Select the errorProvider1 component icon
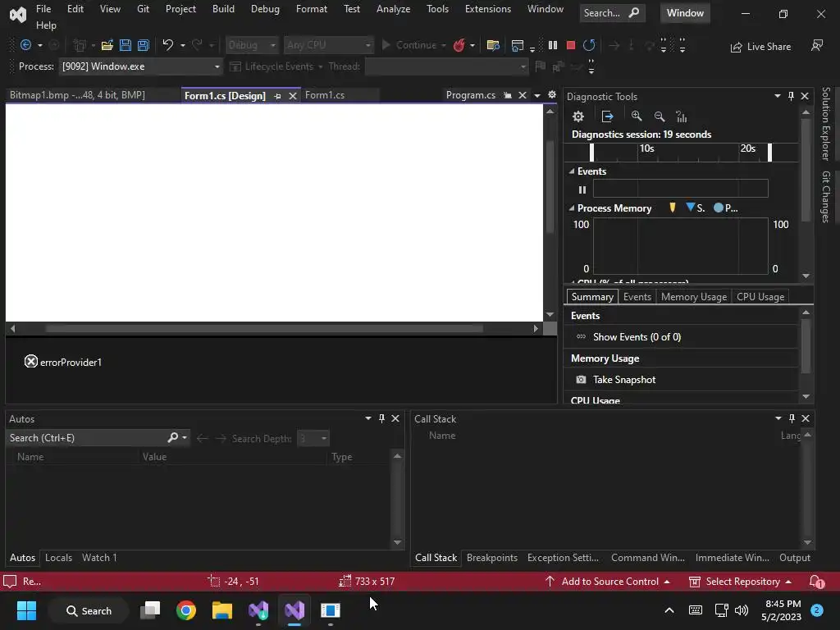Image resolution: width=840 pixels, height=630 pixels. 31,362
